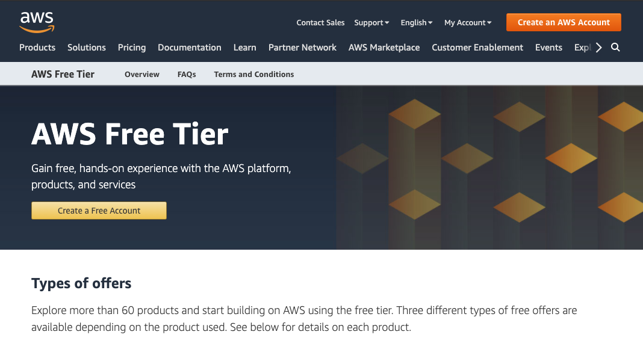The width and height of the screenshot is (643, 364).
Task: Expand the Support dropdown menu
Action: [x=371, y=23]
